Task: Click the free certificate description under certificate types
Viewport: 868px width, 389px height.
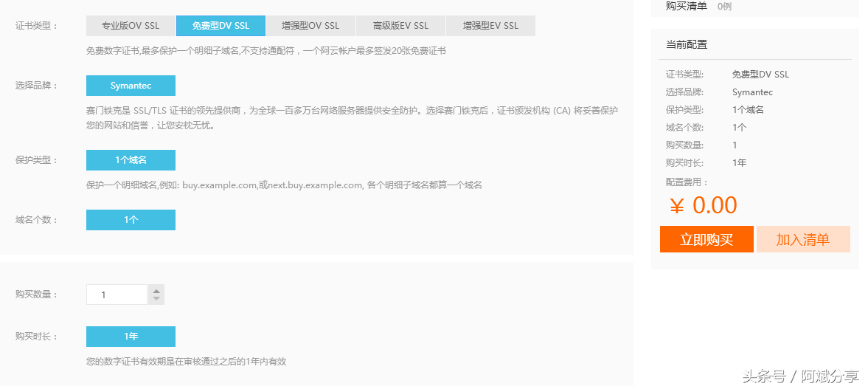Action: [266, 51]
